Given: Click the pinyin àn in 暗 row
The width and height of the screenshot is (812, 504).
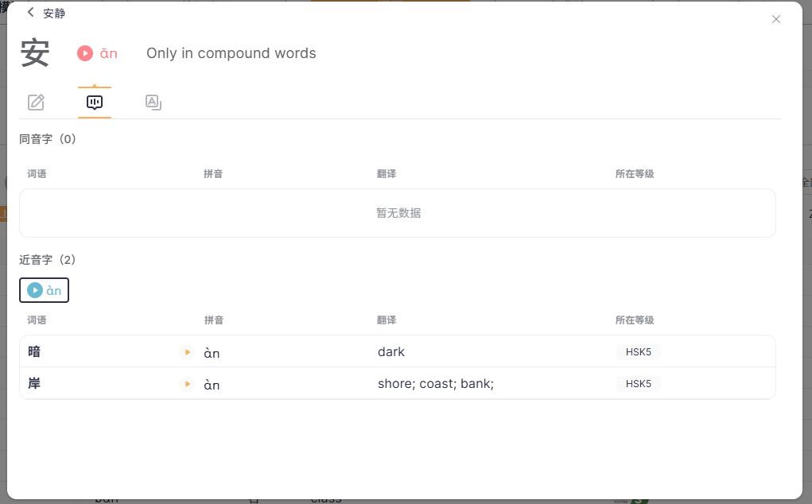Looking at the screenshot, I should coord(212,353).
